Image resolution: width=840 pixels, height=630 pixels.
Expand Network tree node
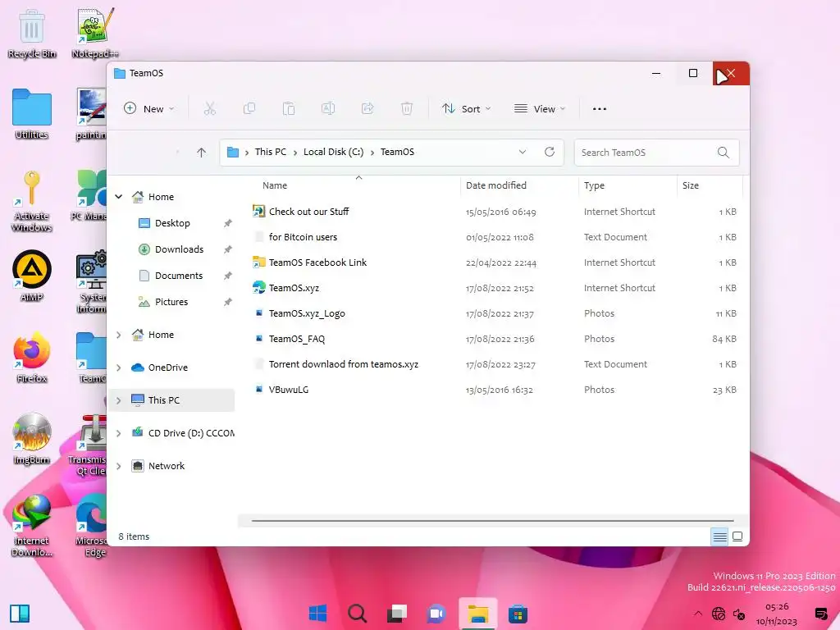[118, 466]
